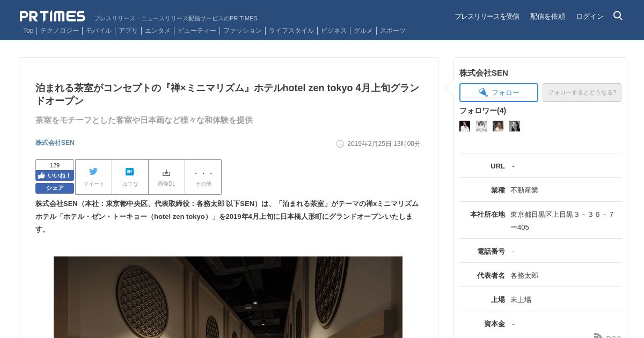Click 株式会社SEN sidebar heading

point(484,73)
